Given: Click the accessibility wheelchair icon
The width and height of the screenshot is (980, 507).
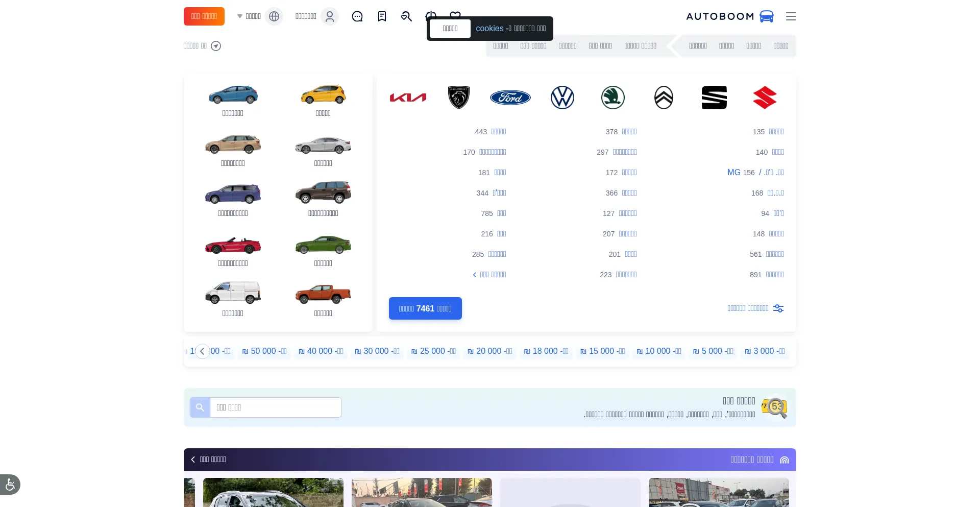Looking at the screenshot, I should coord(10,485).
